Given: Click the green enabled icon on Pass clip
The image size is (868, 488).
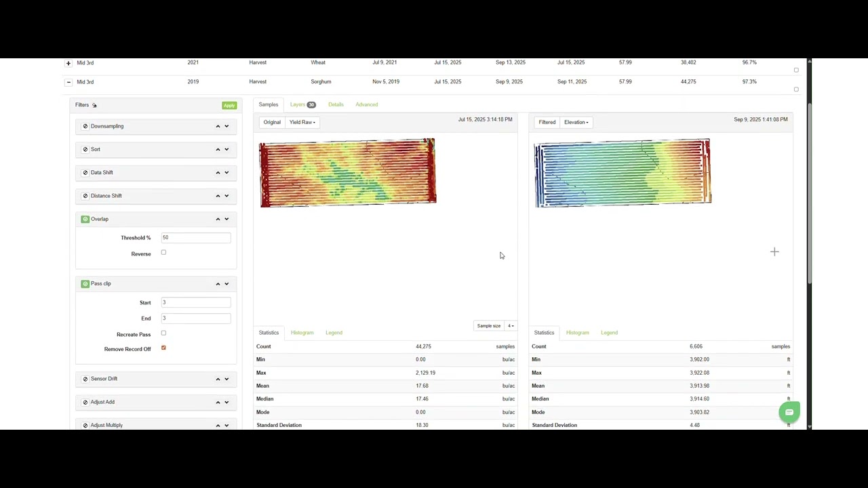Looking at the screenshot, I should (x=85, y=283).
